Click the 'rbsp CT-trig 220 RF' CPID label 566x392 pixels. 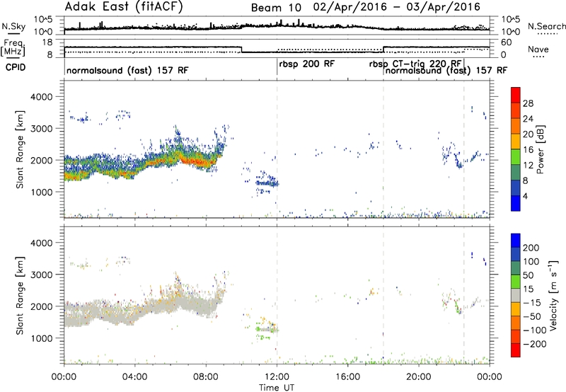[415, 64]
